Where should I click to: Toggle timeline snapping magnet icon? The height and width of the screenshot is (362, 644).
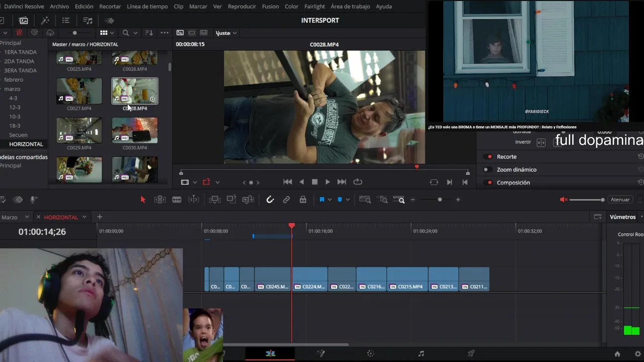270,200
